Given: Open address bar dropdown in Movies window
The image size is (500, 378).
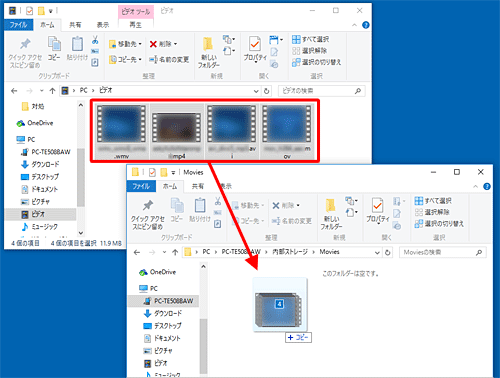Looking at the screenshot, I should coord(377,253).
